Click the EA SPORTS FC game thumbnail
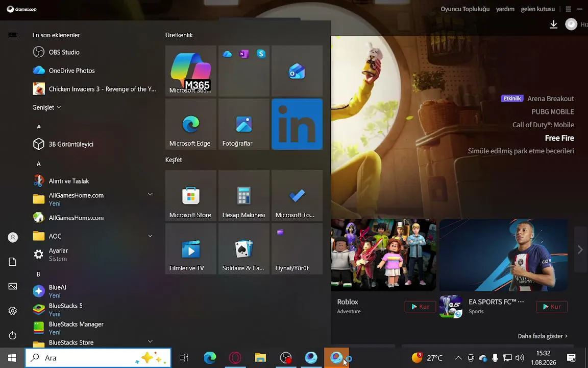The image size is (588, 368). [x=503, y=255]
